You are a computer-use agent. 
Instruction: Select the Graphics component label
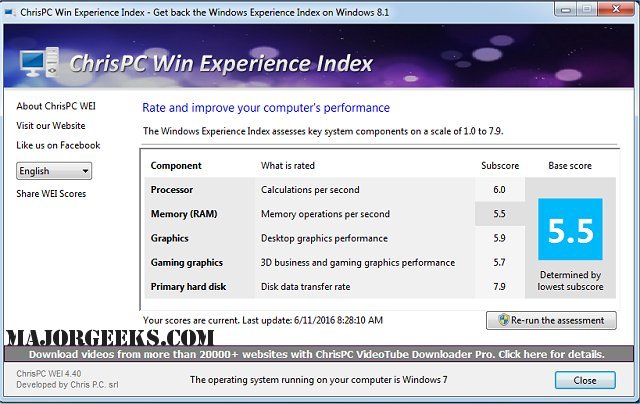pos(169,238)
